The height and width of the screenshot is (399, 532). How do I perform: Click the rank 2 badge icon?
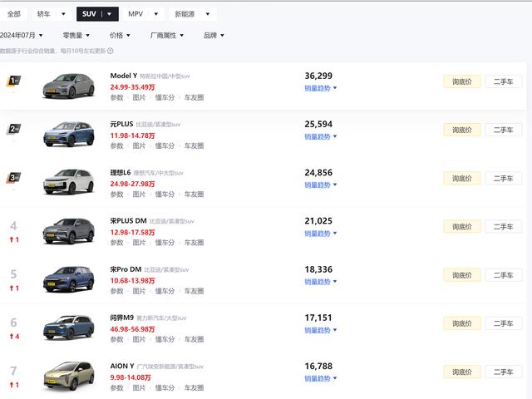(13, 129)
